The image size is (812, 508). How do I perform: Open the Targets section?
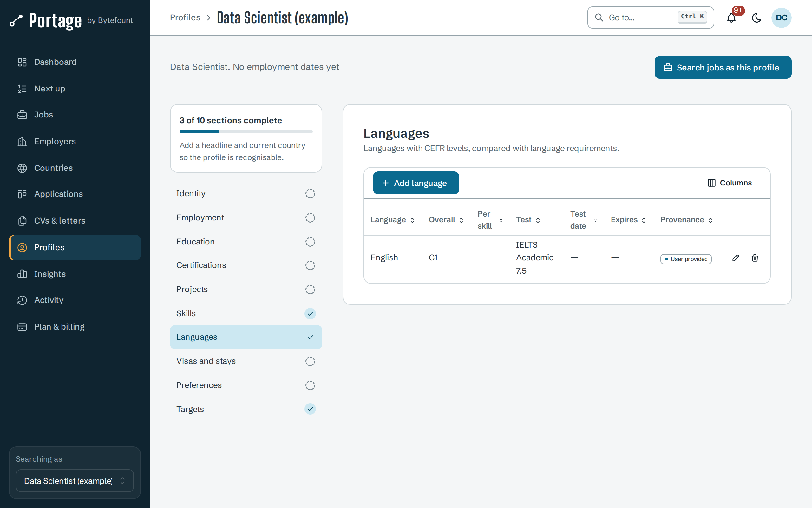[x=246, y=409]
